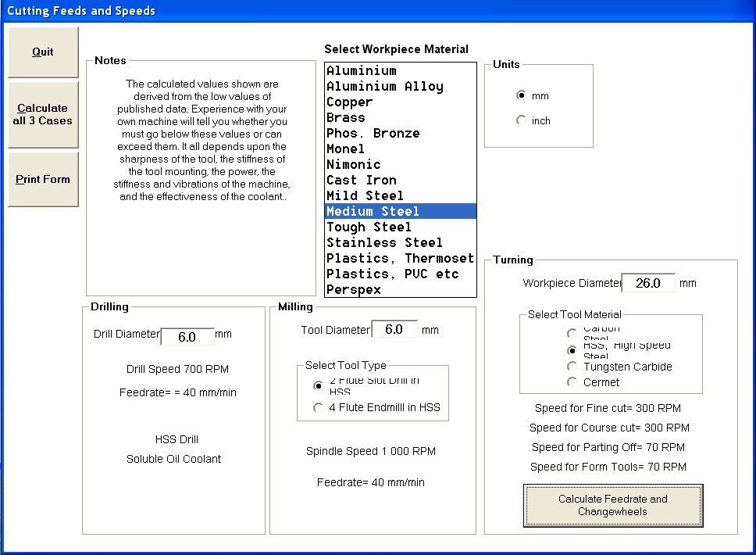Viewport: 756px width, 555px height.
Task: Pick Copper from the material list
Action: [400, 102]
